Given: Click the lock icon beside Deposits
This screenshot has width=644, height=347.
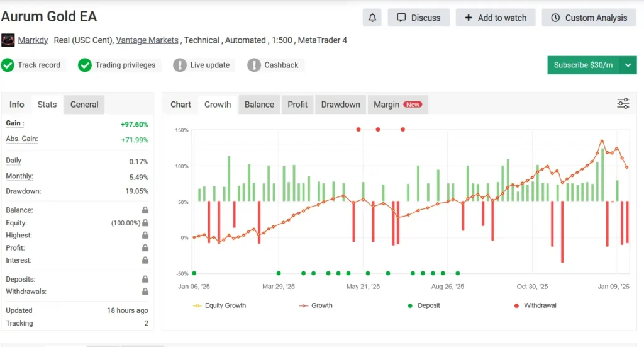Looking at the screenshot, I should click(x=145, y=280).
